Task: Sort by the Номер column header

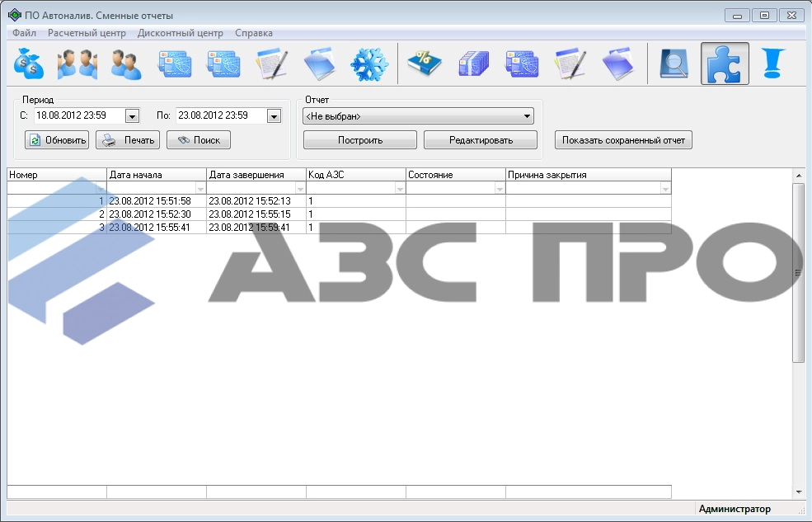Action: pos(57,175)
